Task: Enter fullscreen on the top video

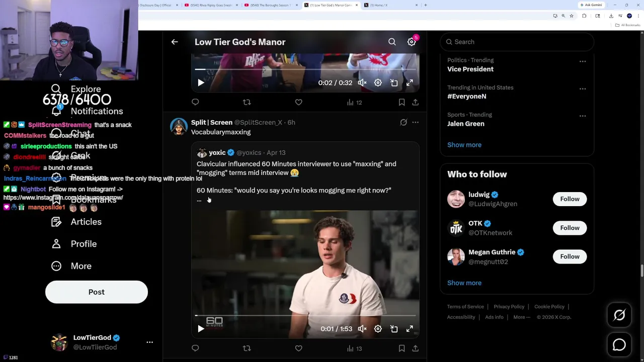Action: tap(410, 82)
